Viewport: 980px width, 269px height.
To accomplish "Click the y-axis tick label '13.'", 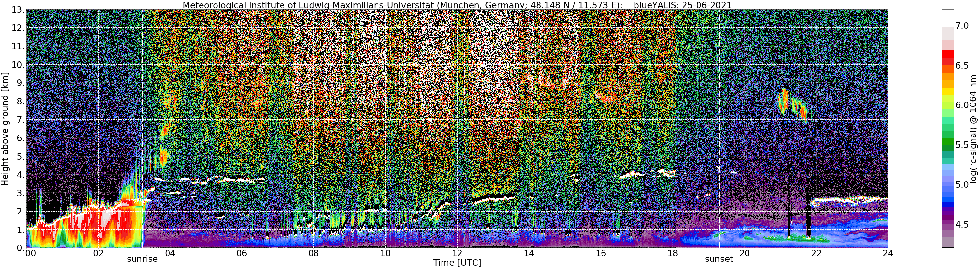I will (18, 10).
